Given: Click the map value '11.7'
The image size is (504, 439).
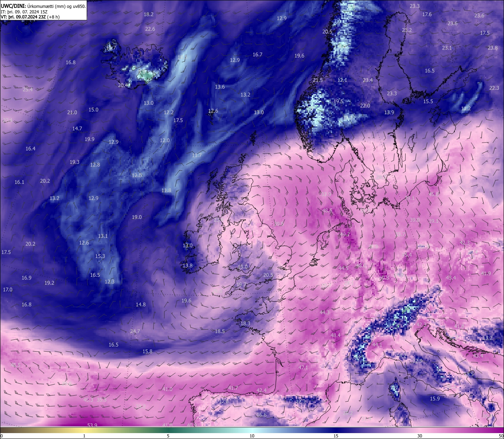Looking at the screenshot, I should 196,155.
